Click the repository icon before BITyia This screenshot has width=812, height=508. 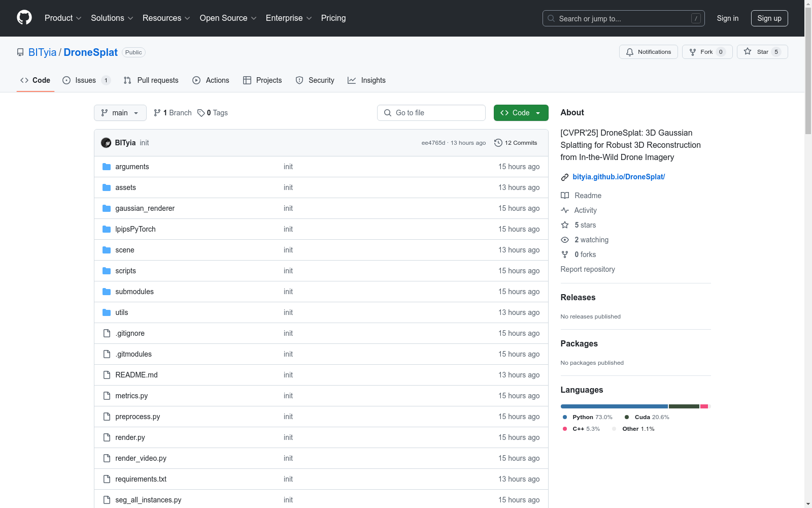(x=20, y=52)
